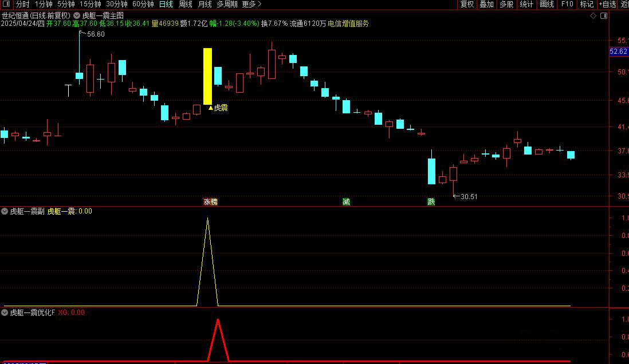Click the 换7.67% turnover value
Viewport: 629px width, 364px height.
pyautogui.click(x=274, y=23)
